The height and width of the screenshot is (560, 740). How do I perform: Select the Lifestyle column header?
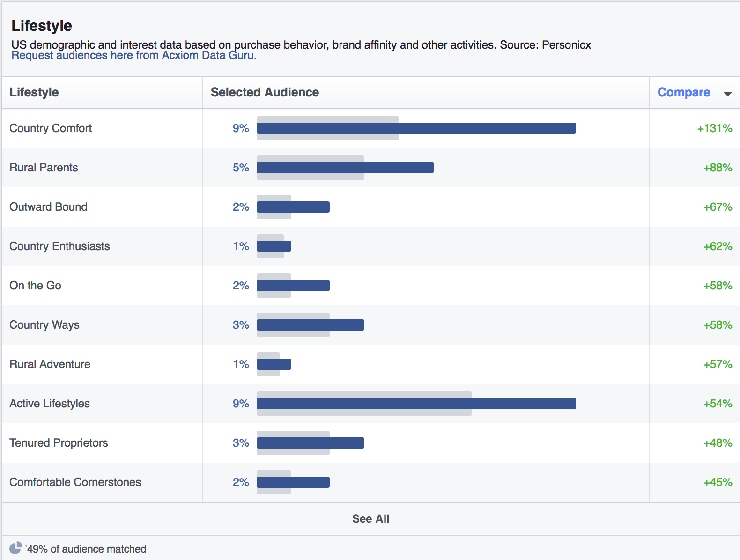pos(34,92)
